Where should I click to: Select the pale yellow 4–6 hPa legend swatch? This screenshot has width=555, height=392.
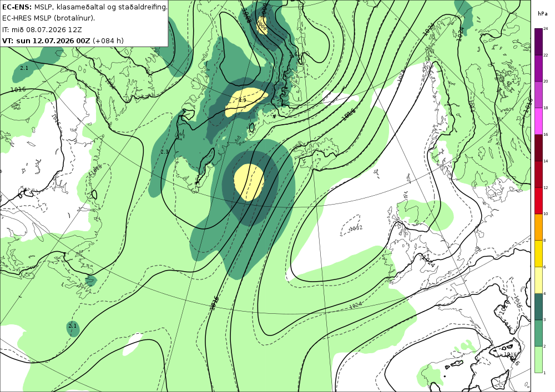538,280
